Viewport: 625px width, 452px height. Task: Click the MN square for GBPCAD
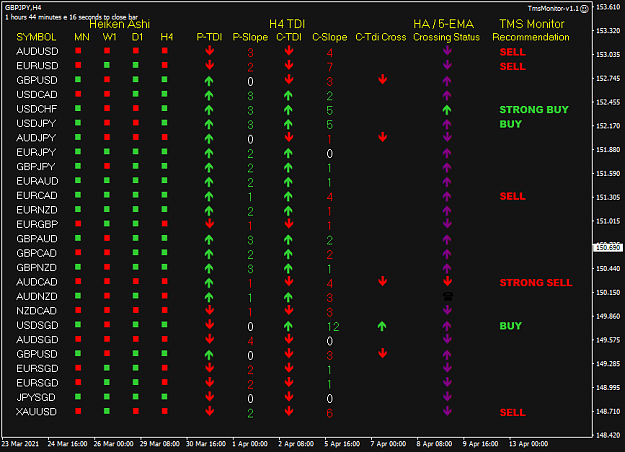(78, 252)
